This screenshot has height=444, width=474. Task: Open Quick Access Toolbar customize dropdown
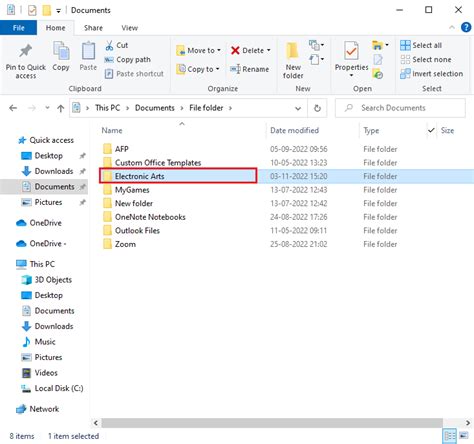[58, 11]
